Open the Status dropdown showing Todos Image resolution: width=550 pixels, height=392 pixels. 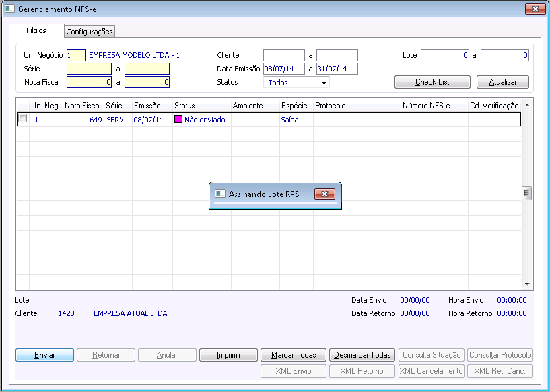point(296,83)
